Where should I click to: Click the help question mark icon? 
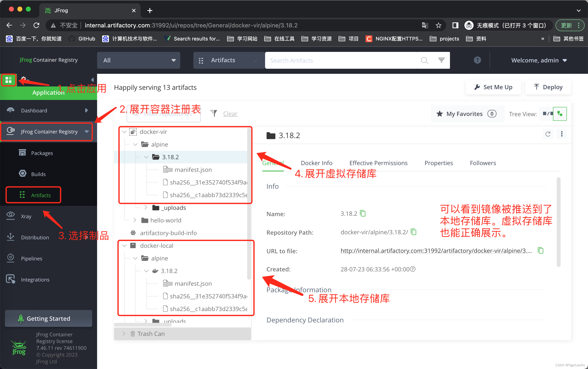pyautogui.click(x=477, y=60)
